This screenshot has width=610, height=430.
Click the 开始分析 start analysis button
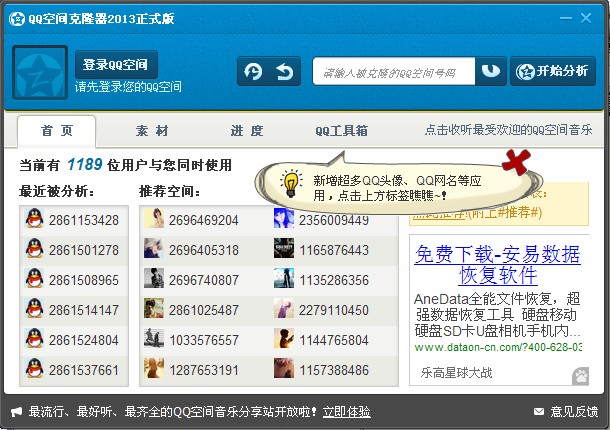pos(553,72)
